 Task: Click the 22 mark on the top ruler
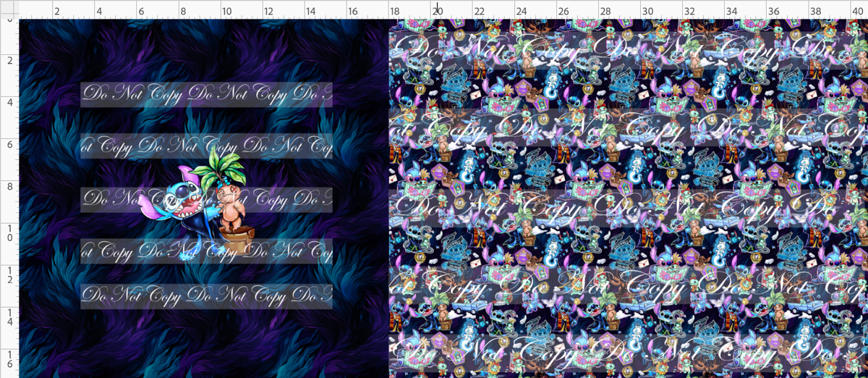click(x=480, y=12)
